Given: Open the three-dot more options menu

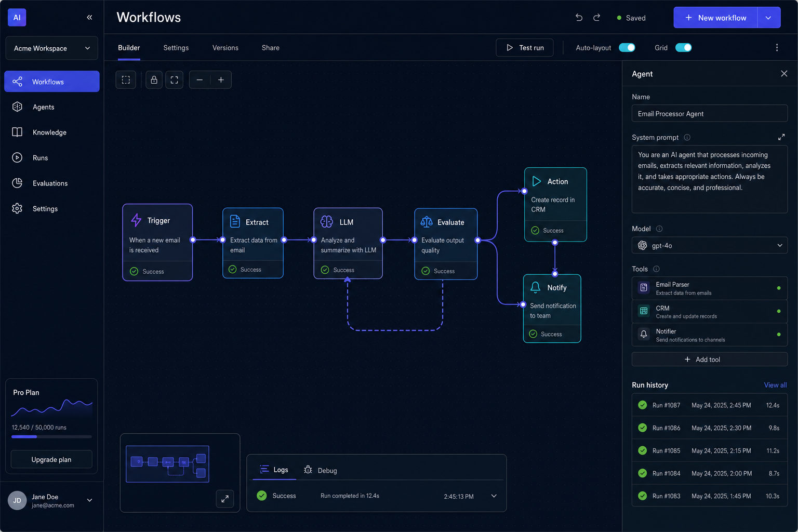Looking at the screenshot, I should [777, 48].
